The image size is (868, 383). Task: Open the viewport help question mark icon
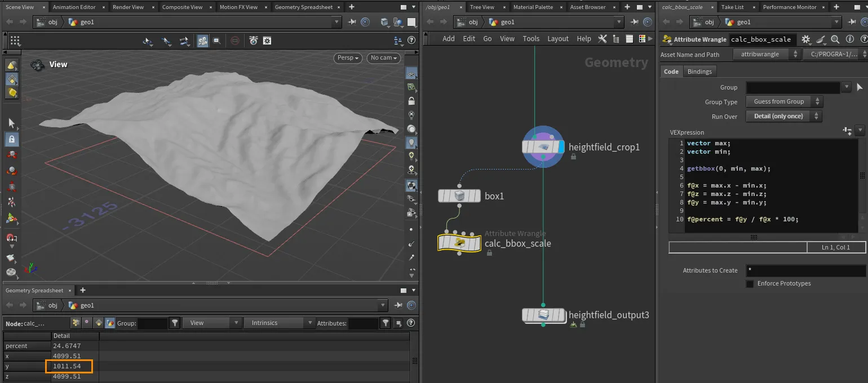413,41
